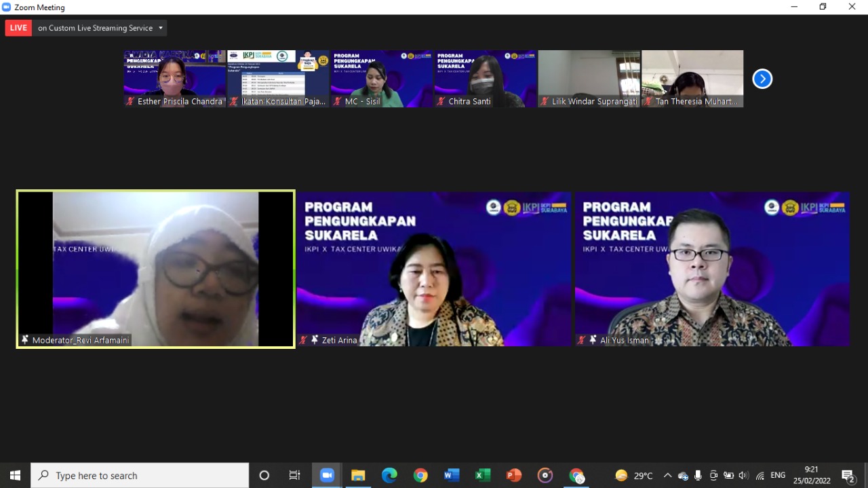This screenshot has height=488, width=868.
Task: Open PowerPoint from the taskbar
Action: 514,475
